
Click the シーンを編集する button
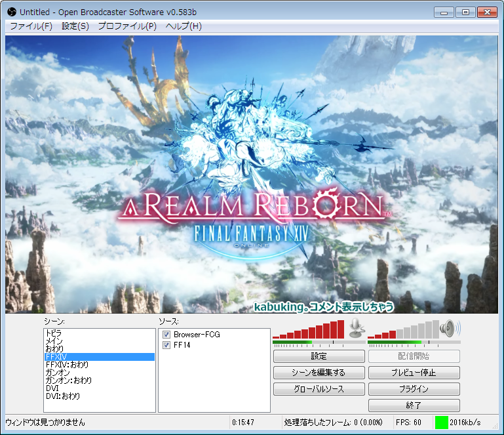pyautogui.click(x=319, y=373)
